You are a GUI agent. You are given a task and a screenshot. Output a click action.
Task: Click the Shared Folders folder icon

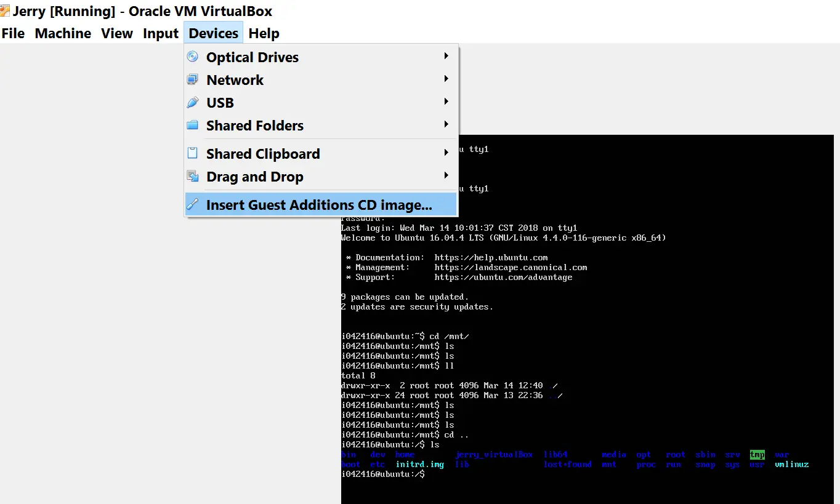tap(193, 125)
